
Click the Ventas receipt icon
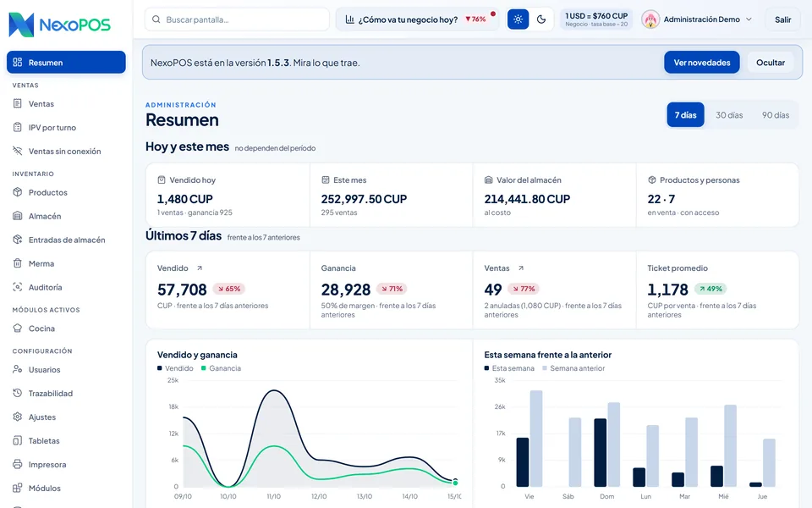coord(18,103)
